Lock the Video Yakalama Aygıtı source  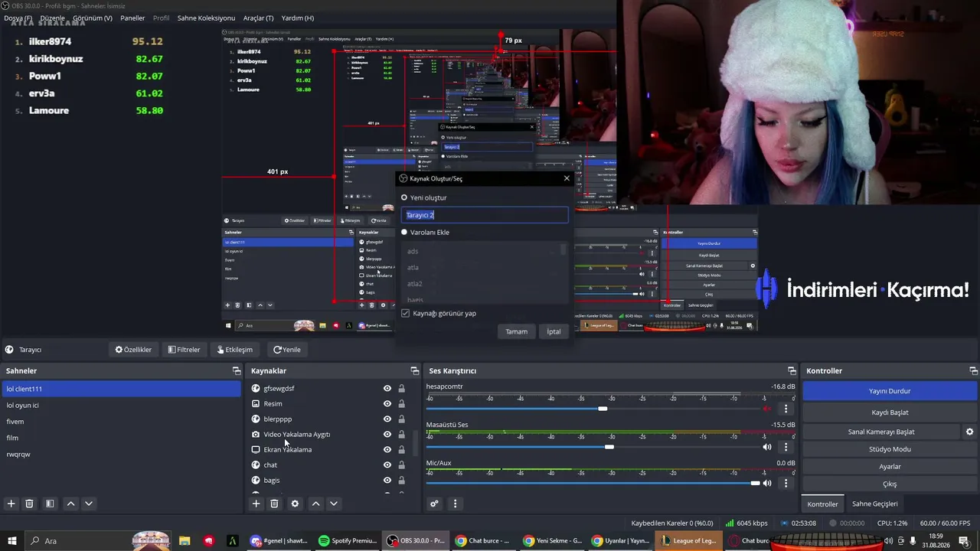[x=401, y=434]
